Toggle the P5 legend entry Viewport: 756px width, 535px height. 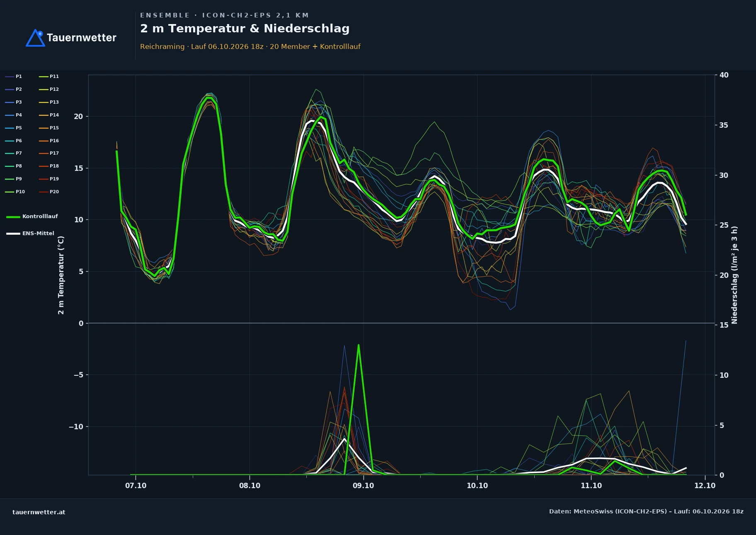point(14,128)
